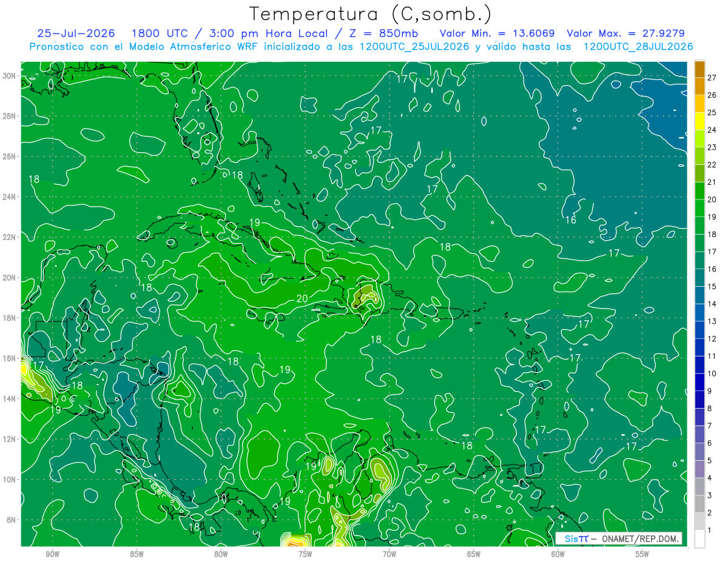The image size is (728, 562).
Task: Click the '28N' latitude label
Action: (10, 116)
